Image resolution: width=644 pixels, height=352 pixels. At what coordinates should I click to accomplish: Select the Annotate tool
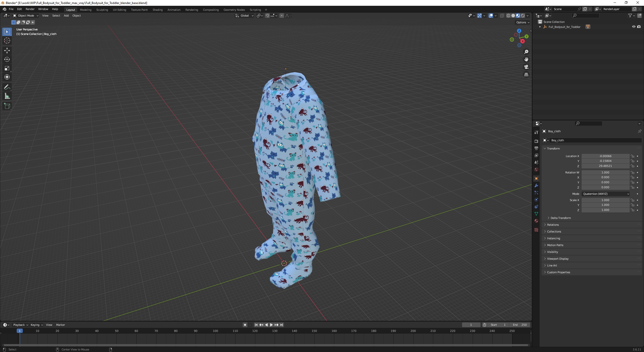[7, 87]
